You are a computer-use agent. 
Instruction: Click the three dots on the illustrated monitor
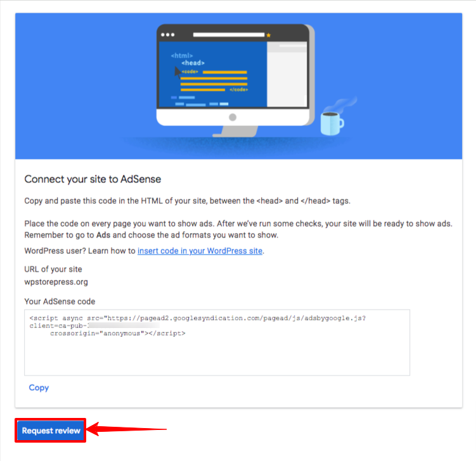coord(167,35)
